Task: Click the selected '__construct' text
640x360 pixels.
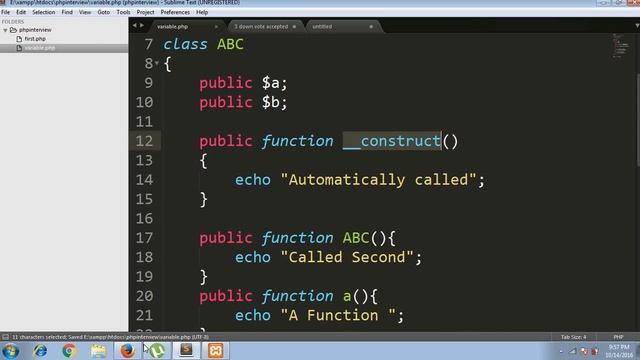Action: 392,141
